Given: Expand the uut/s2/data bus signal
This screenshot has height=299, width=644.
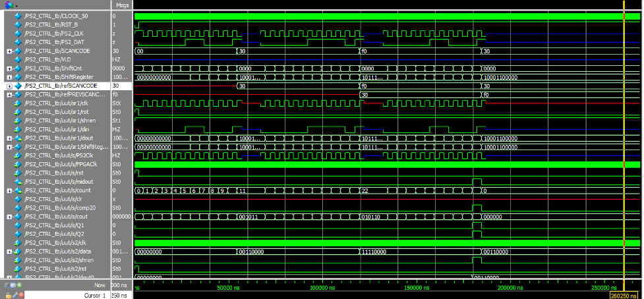Looking at the screenshot, I should coord(9,251).
